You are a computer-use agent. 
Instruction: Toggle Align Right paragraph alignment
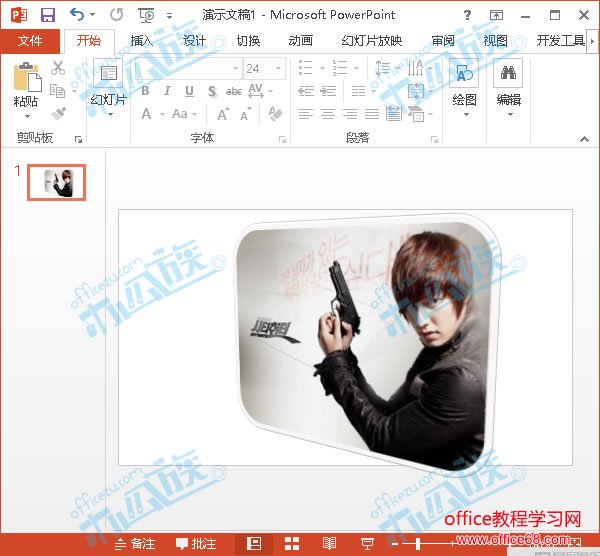(x=350, y=114)
